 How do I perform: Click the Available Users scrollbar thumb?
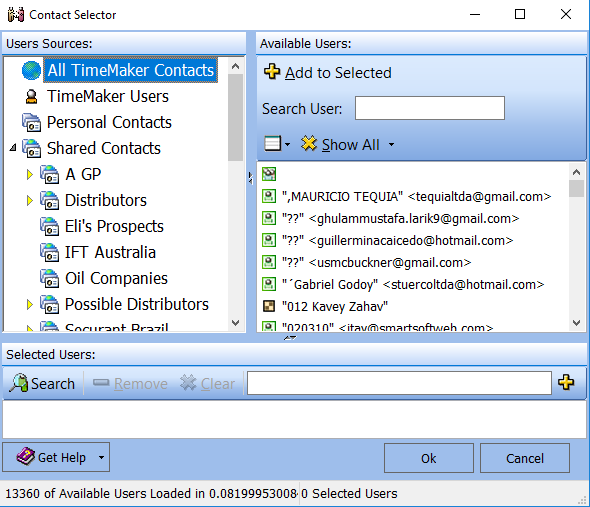[x=576, y=189]
